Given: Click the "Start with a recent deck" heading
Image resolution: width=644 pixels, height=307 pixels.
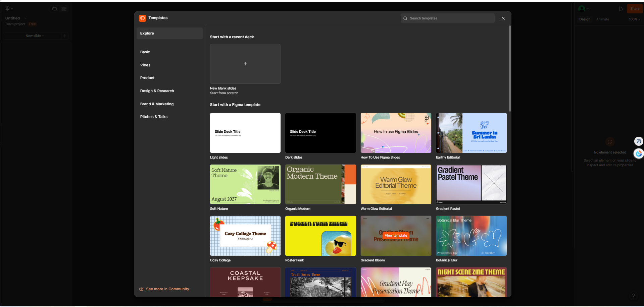Looking at the screenshot, I should (232, 37).
